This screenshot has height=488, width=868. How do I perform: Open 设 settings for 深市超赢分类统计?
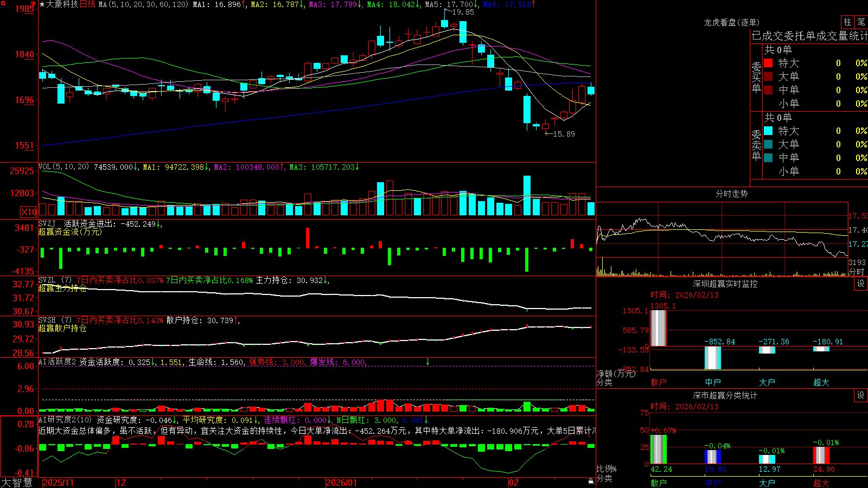point(861,395)
